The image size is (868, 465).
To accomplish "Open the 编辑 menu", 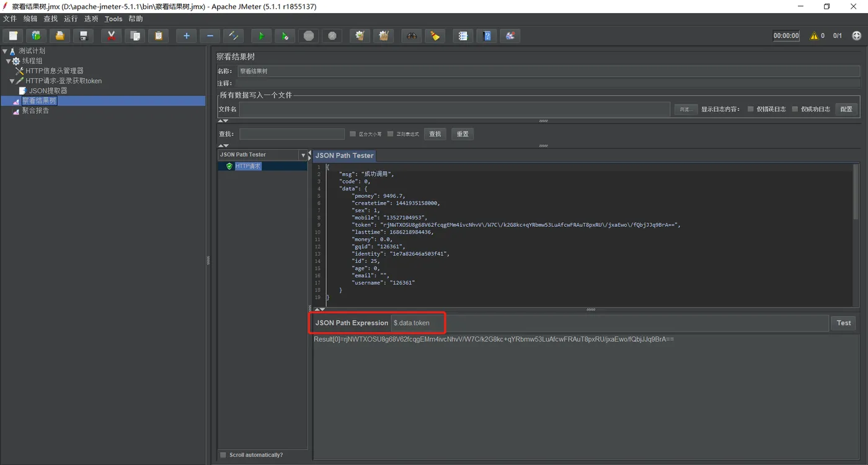I will 30,19.
